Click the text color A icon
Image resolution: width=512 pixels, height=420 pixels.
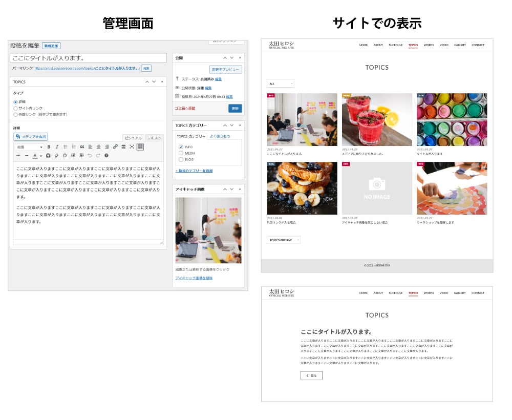pos(35,156)
